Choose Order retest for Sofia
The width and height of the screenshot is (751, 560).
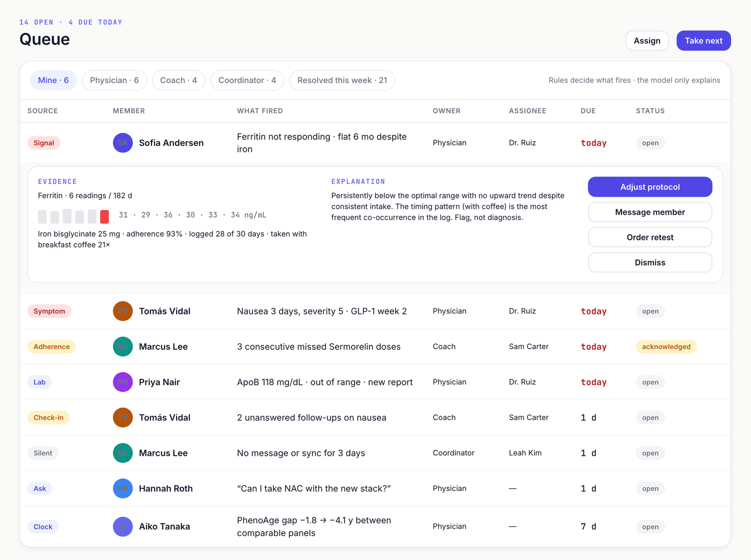(650, 238)
